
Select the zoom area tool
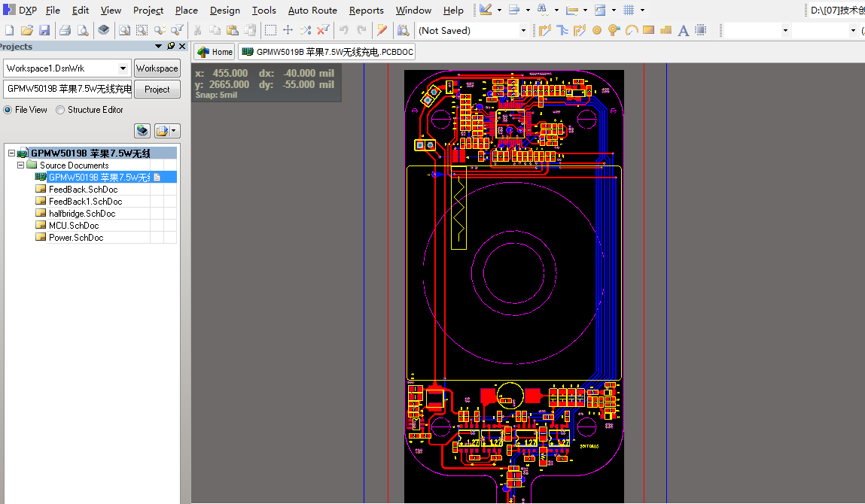click(142, 30)
